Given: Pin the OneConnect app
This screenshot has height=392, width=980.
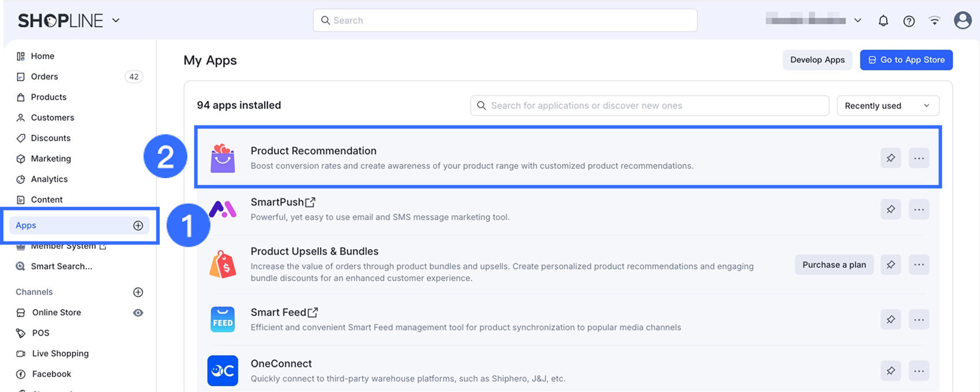Looking at the screenshot, I should tap(891, 371).
